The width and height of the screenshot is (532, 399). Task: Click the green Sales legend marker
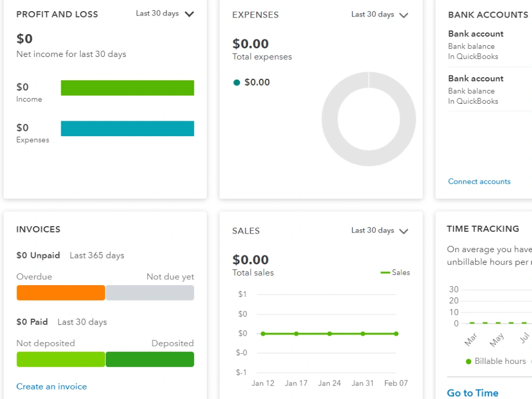pyautogui.click(x=385, y=272)
